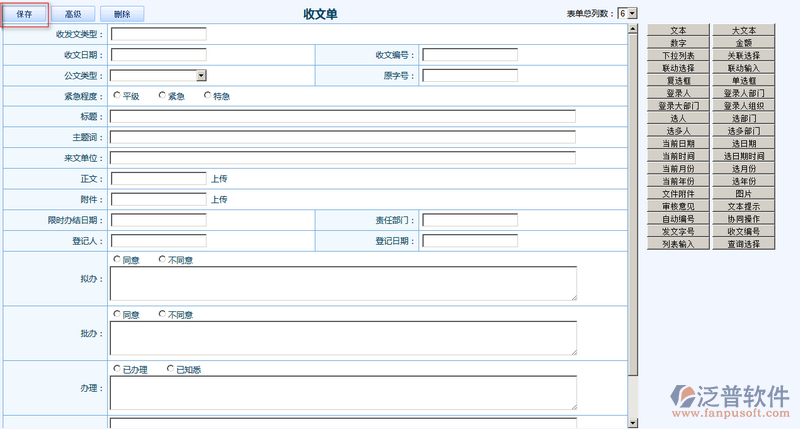Click the 上传 link next to 正文
The height and width of the screenshot is (429, 800).
220,179
